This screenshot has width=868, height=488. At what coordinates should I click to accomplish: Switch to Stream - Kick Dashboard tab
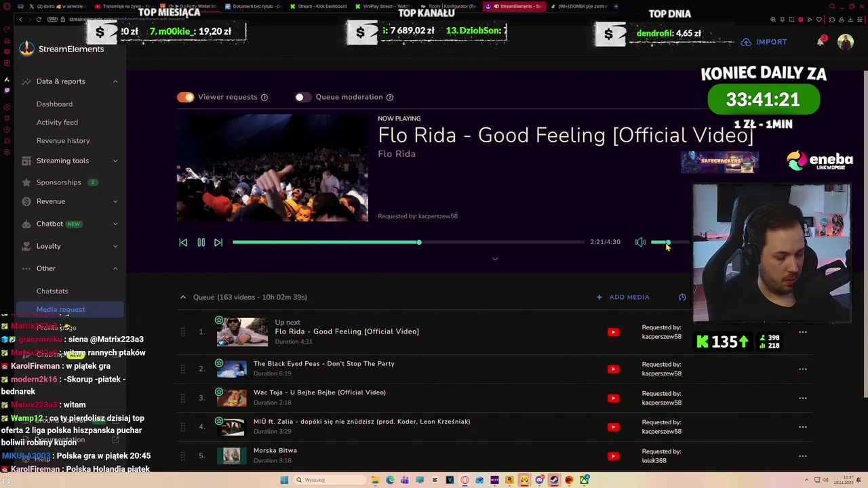(x=318, y=6)
